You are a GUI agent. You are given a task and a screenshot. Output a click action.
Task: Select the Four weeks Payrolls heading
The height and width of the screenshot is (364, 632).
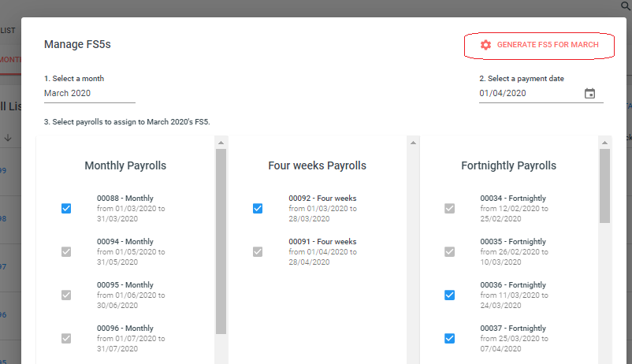tap(318, 165)
